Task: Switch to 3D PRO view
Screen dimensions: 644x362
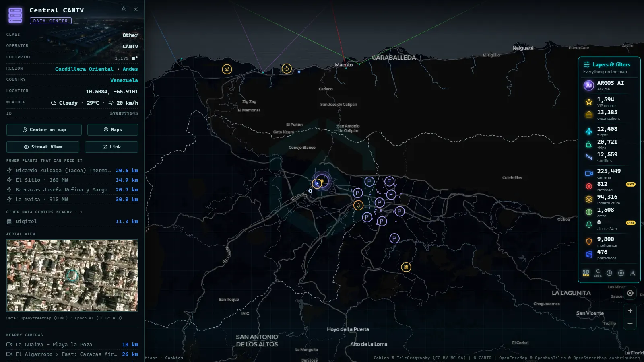Action: click(586, 273)
